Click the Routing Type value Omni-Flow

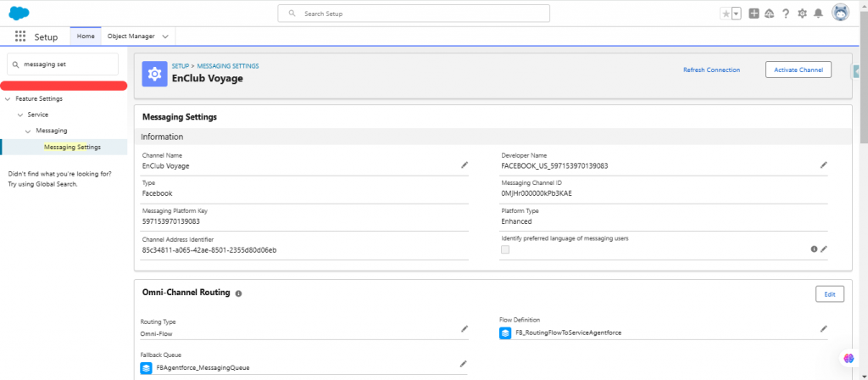click(x=157, y=333)
